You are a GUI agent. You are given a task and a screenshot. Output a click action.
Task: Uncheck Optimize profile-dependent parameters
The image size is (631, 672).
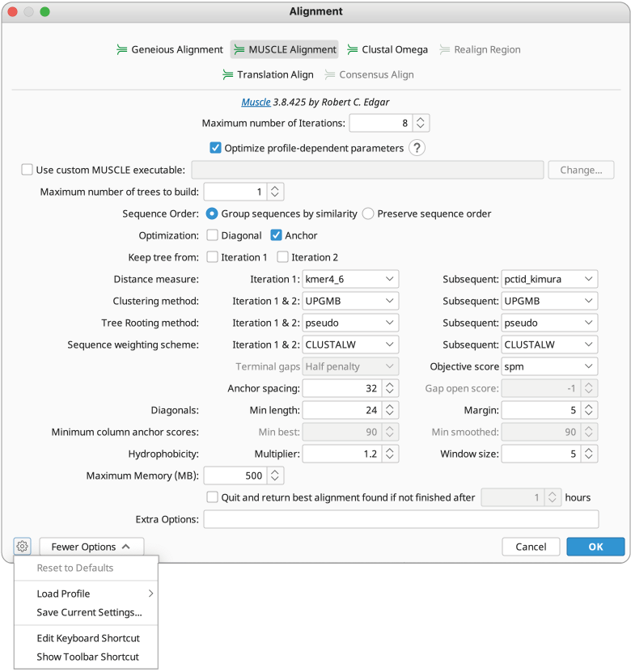216,148
